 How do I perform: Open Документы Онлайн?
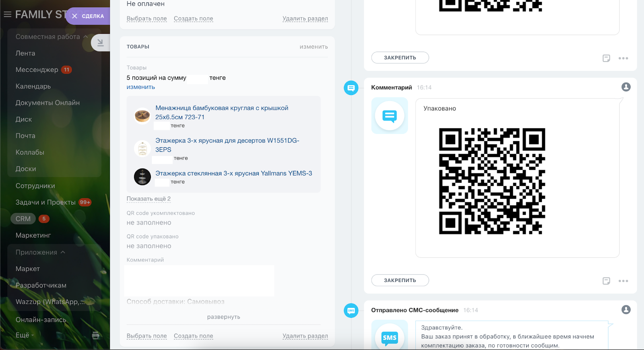[47, 103]
